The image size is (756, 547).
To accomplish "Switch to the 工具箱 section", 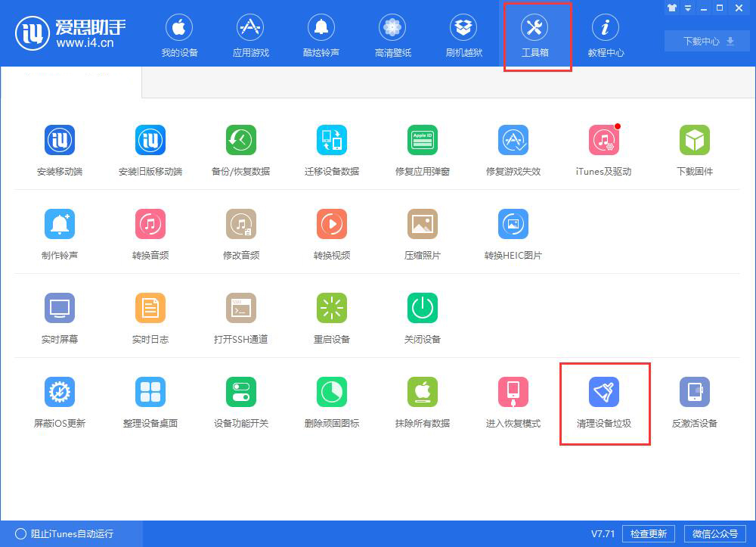I will tap(537, 34).
